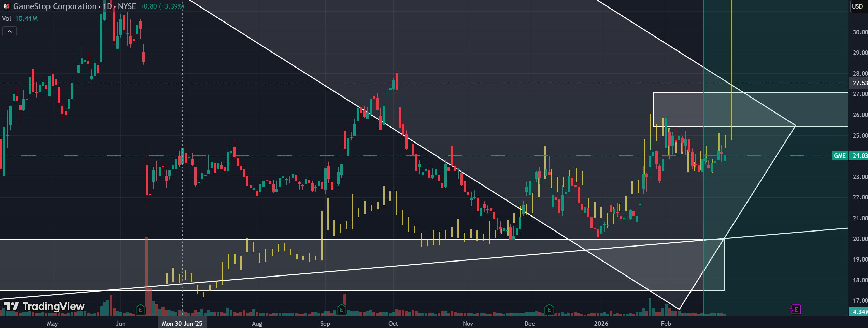
Task: Click the Sep label on the time axis
Action: click(325, 324)
